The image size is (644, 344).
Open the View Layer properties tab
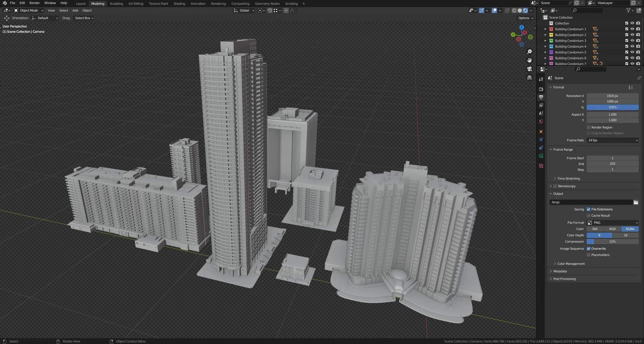click(x=541, y=105)
